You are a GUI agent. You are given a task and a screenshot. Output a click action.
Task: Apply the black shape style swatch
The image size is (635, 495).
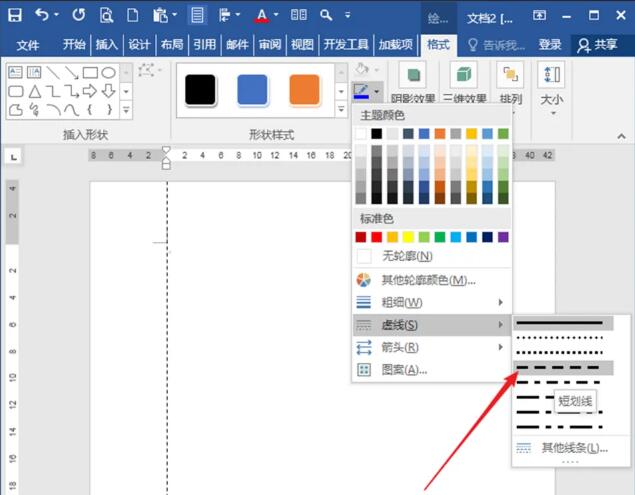(x=200, y=90)
